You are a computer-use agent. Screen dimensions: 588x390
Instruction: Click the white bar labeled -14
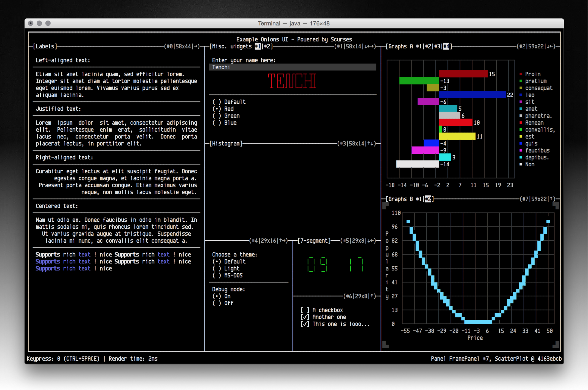tap(418, 164)
